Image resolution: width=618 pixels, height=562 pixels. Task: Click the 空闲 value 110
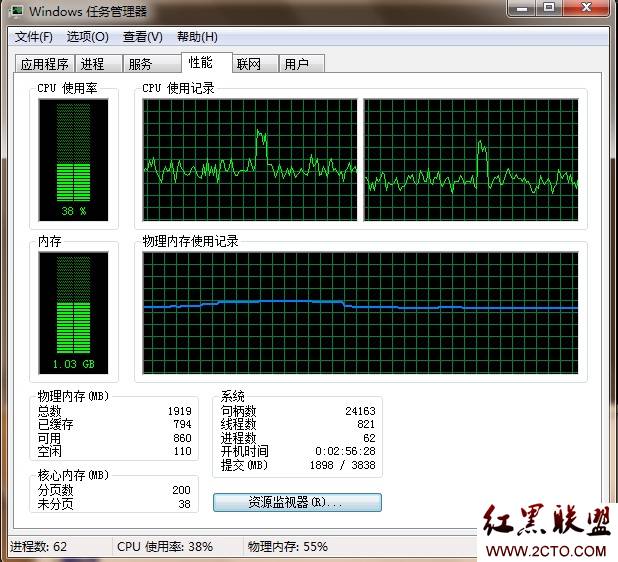[183, 451]
